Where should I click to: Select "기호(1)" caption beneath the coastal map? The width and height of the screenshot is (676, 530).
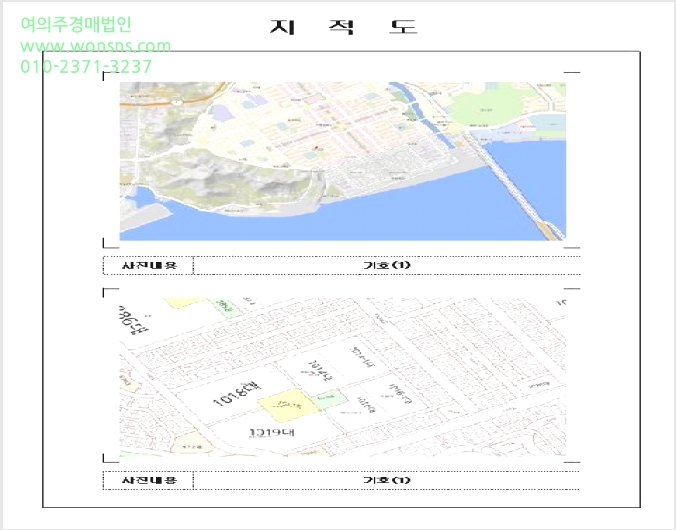(387, 265)
